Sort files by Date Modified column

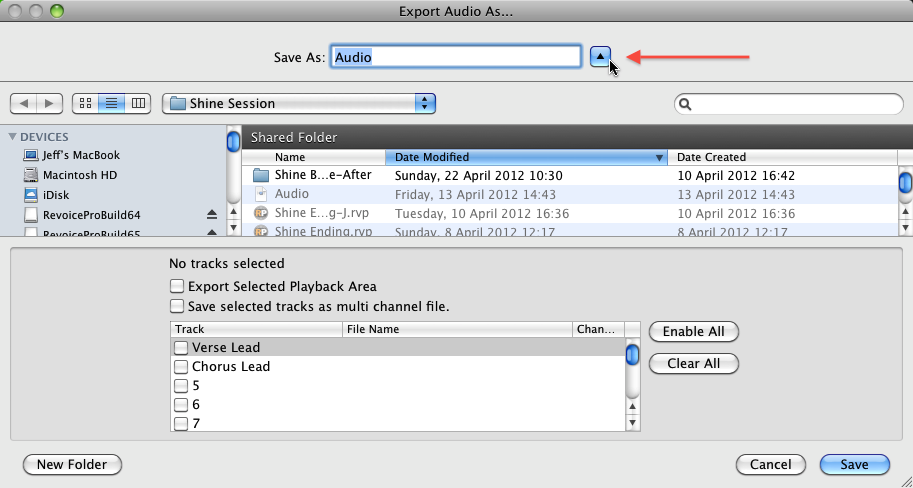click(x=526, y=157)
